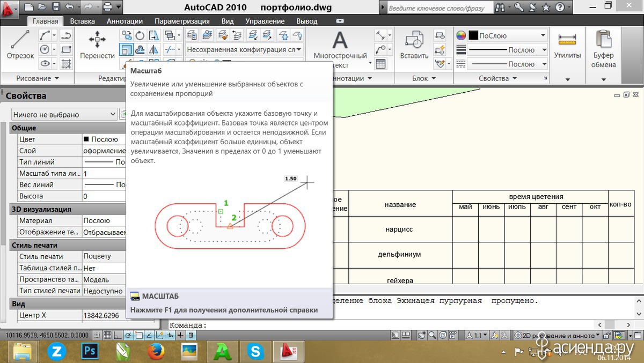Save drawing with the floppy disk icon
This screenshot has height=363, width=644.
point(56,8)
